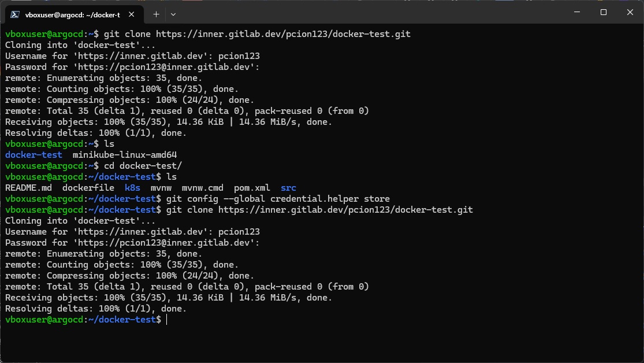Click the minikube-linux-amd64 file name
Viewport: 644px width, 363px height.
(125, 155)
